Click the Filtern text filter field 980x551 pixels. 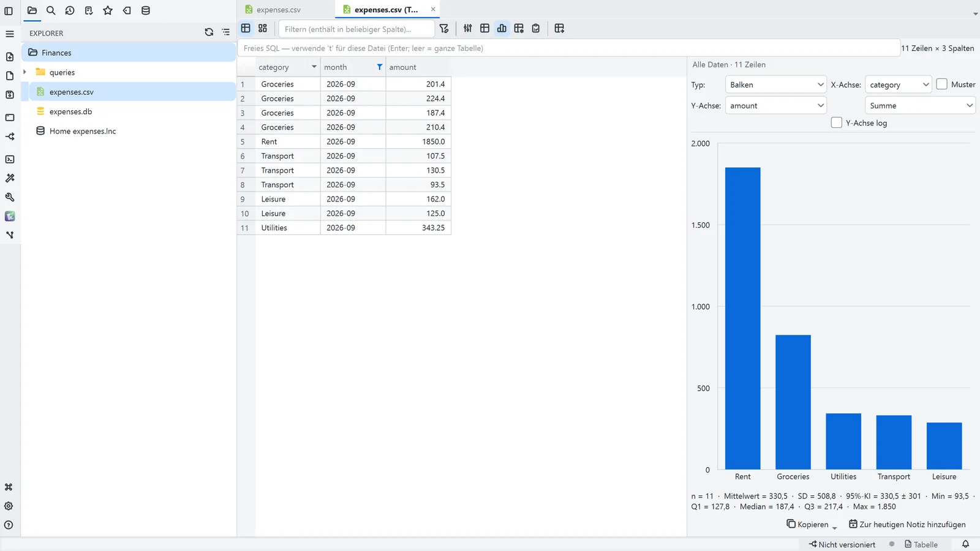356,29
